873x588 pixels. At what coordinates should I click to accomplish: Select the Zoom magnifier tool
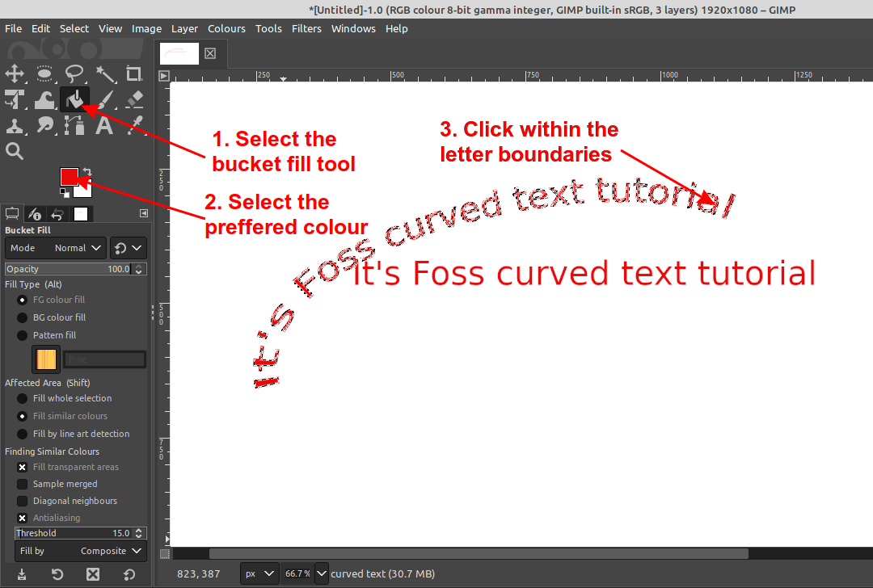coord(15,151)
